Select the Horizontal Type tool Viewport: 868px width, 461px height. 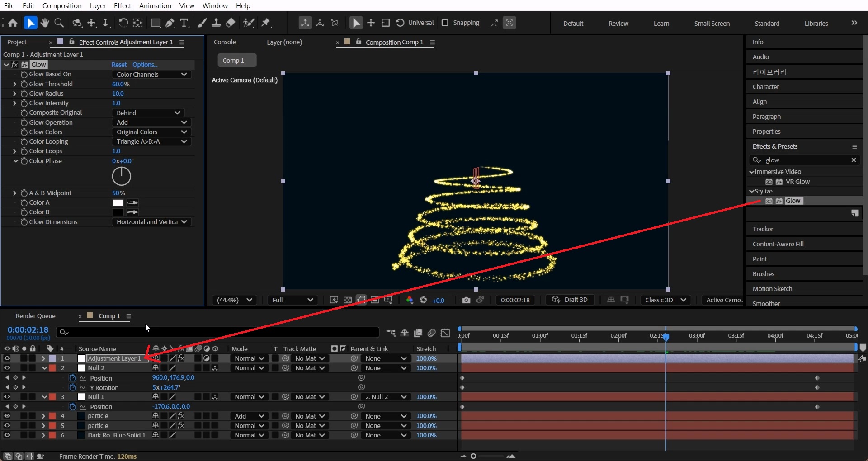[x=184, y=23]
